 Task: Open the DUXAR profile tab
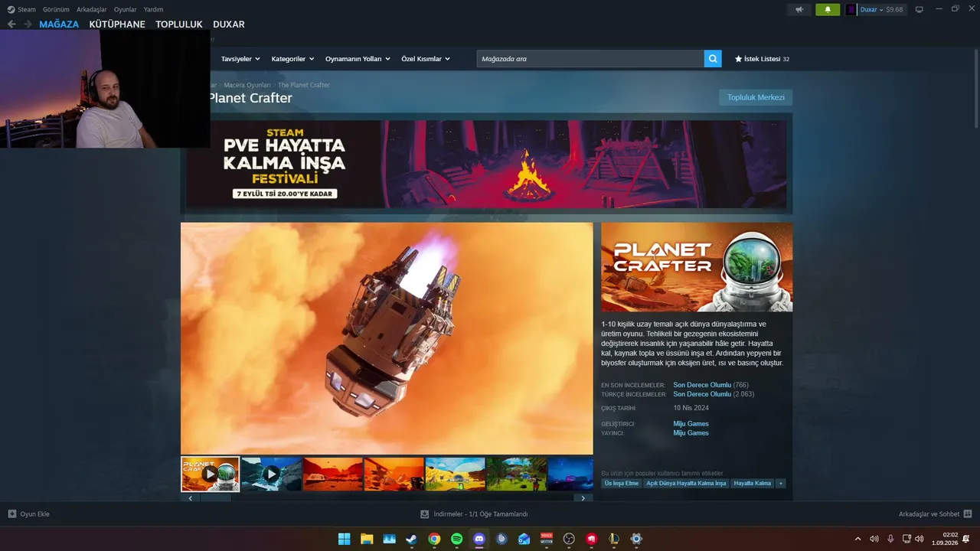(229, 24)
